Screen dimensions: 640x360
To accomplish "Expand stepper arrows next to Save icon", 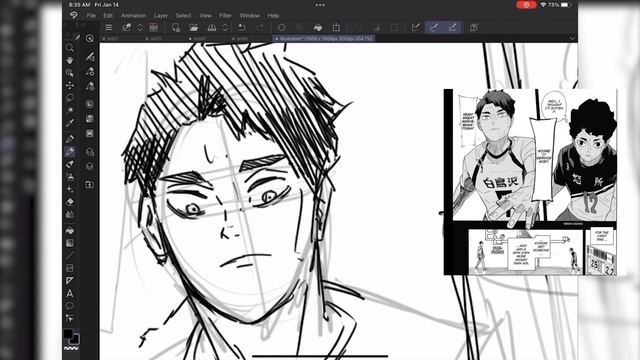I will click(x=225, y=27).
